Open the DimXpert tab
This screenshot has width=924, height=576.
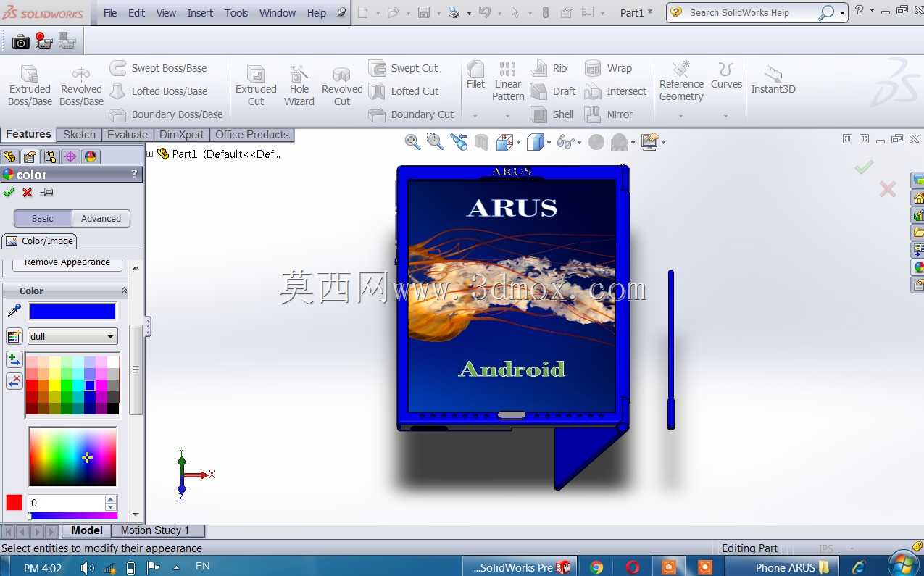coord(182,135)
